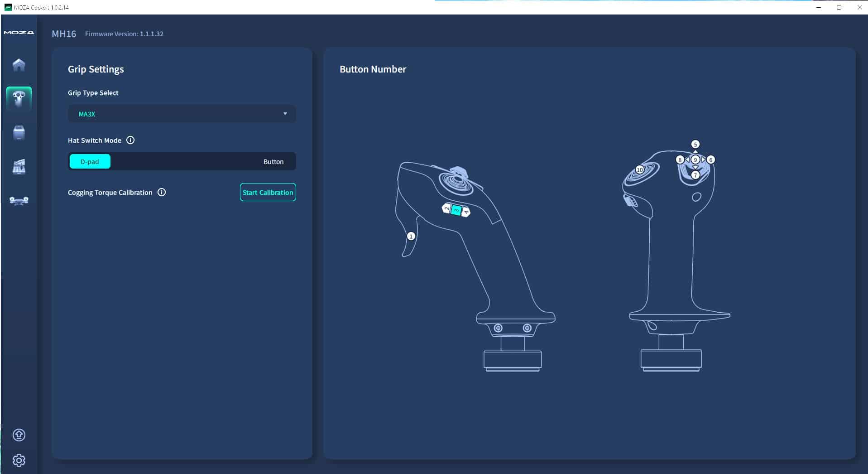Click the firmware update arrow icon
Viewport: 868px width, 474px height.
click(19, 435)
